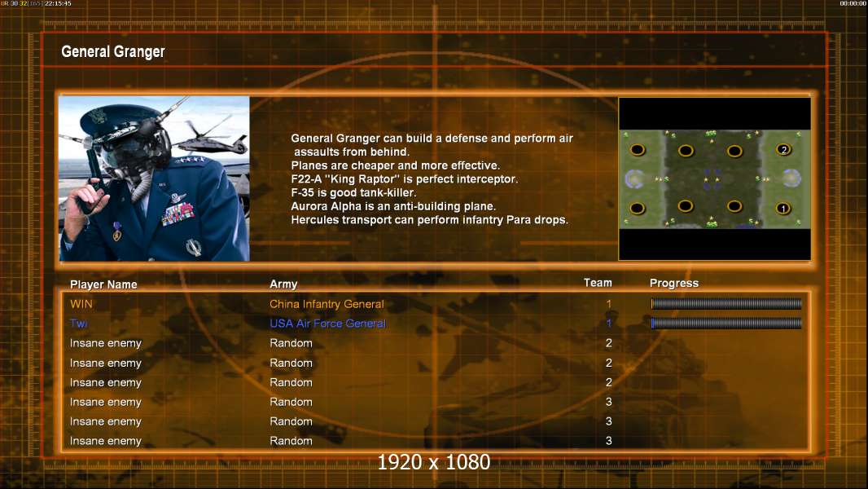The image size is (868, 489).
Task: Click the line about Aurora Alpha anti-building plane
Action: click(393, 206)
